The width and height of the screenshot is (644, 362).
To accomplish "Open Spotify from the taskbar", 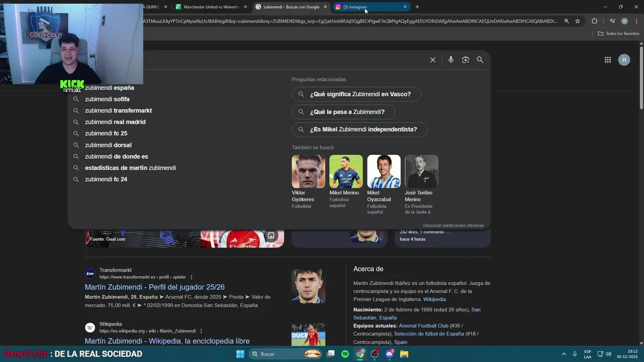I will (345, 354).
